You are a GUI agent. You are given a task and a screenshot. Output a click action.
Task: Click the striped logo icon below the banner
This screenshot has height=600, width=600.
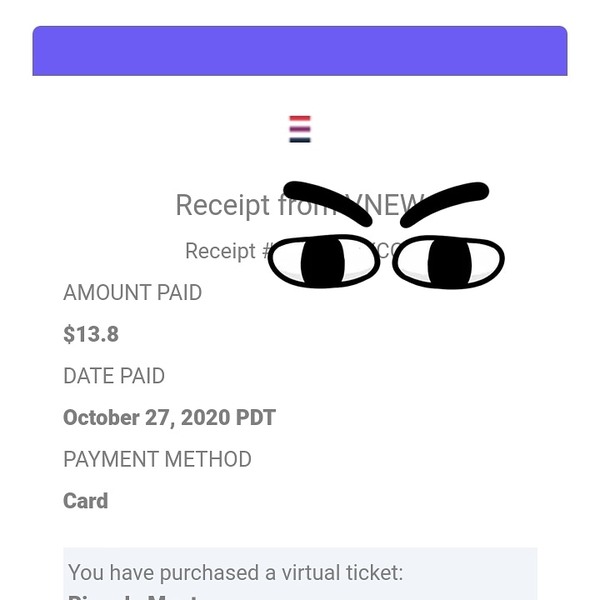click(300, 129)
